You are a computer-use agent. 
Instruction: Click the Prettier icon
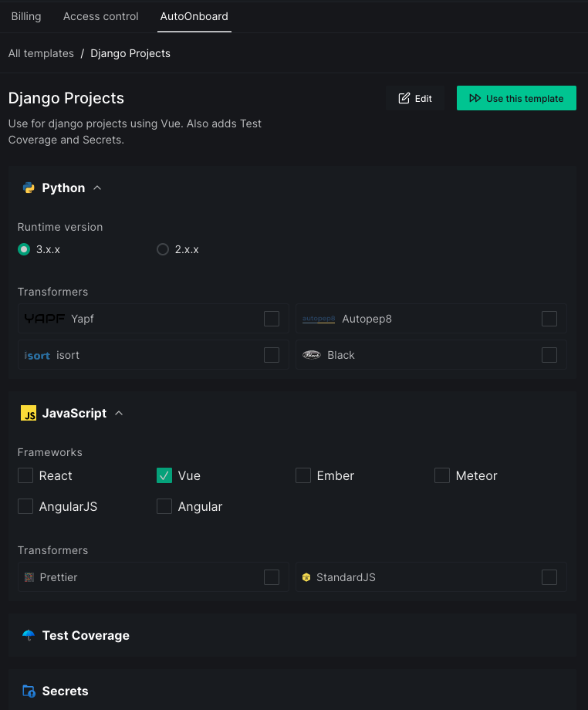32,576
